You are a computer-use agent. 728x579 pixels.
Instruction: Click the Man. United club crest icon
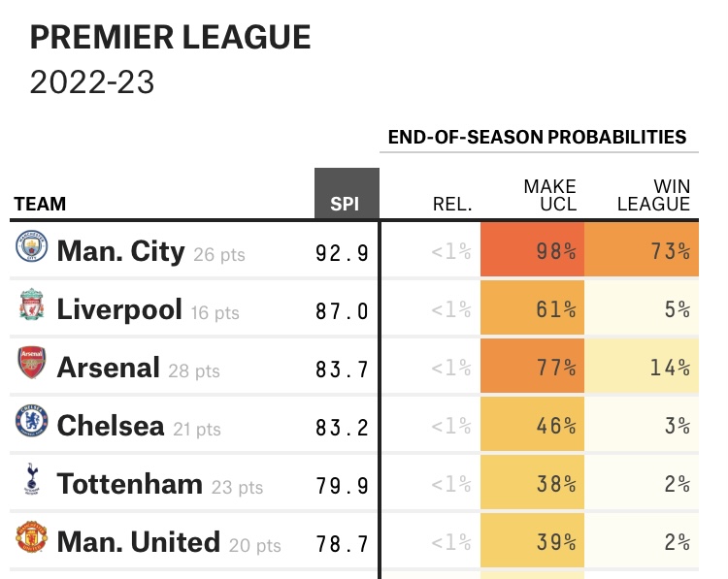click(x=32, y=540)
